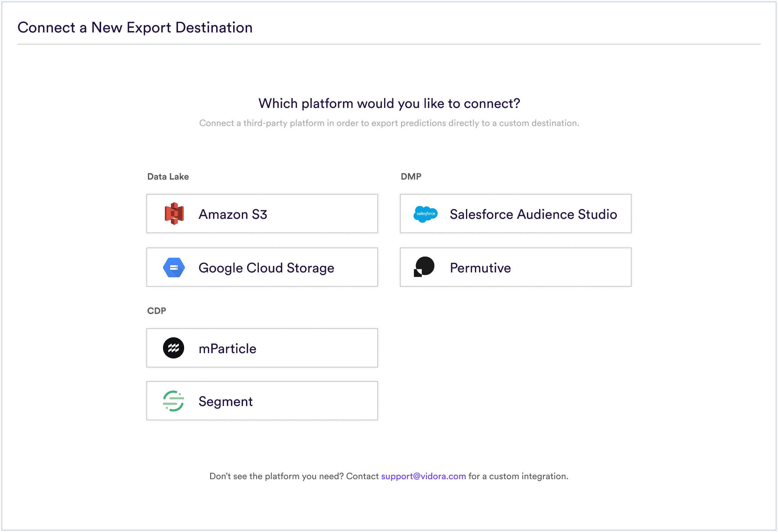778x532 pixels.
Task: Pick Permutive as export destination
Action: (516, 267)
